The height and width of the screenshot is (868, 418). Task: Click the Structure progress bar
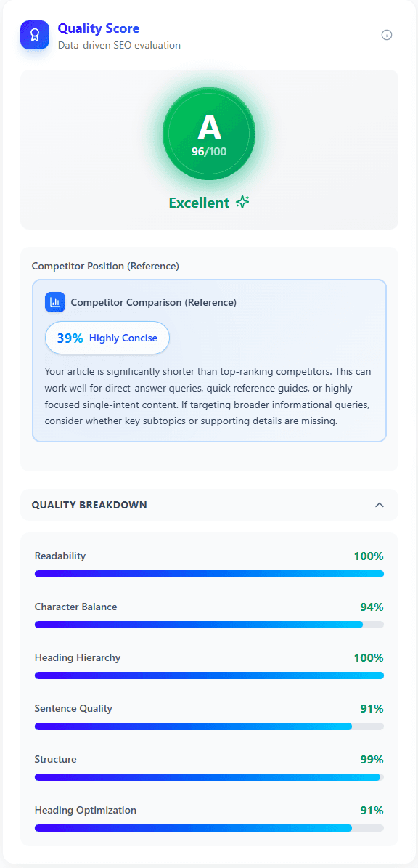(x=209, y=777)
